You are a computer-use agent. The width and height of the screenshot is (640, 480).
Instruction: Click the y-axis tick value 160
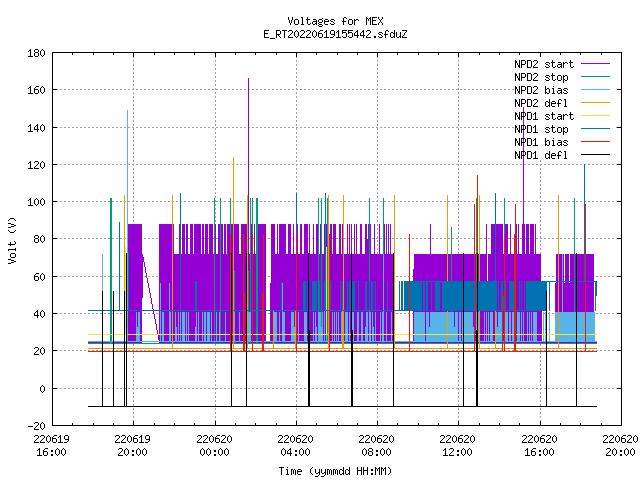point(36,90)
